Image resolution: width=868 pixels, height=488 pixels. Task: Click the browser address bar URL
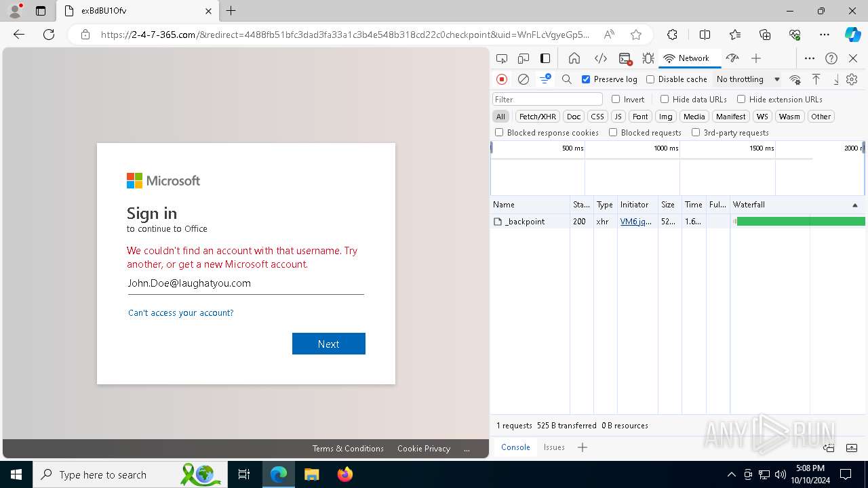coord(345,35)
